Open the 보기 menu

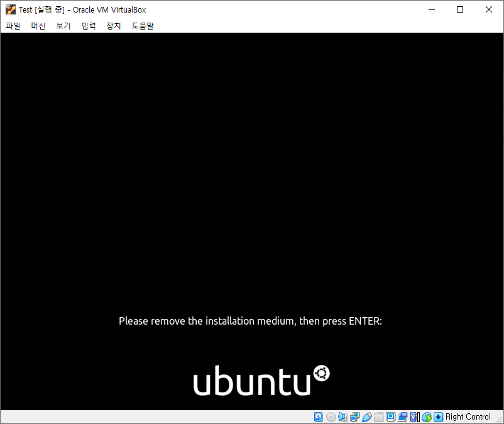63,26
